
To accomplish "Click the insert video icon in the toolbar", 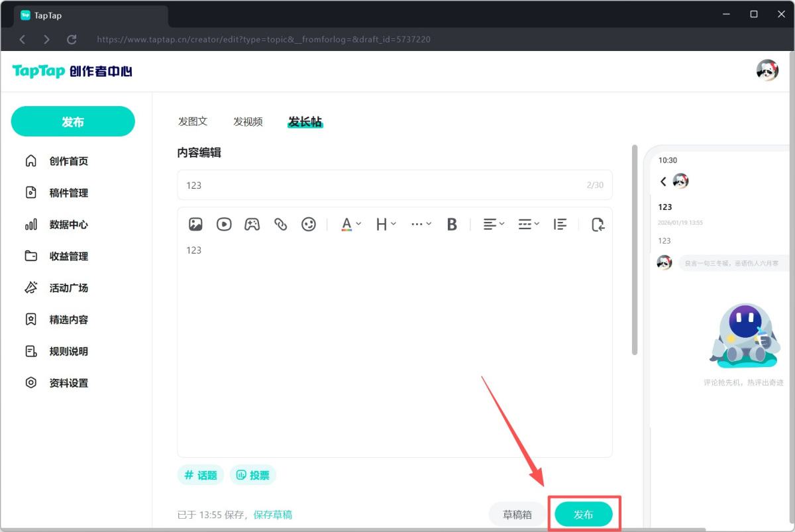I will (224, 225).
